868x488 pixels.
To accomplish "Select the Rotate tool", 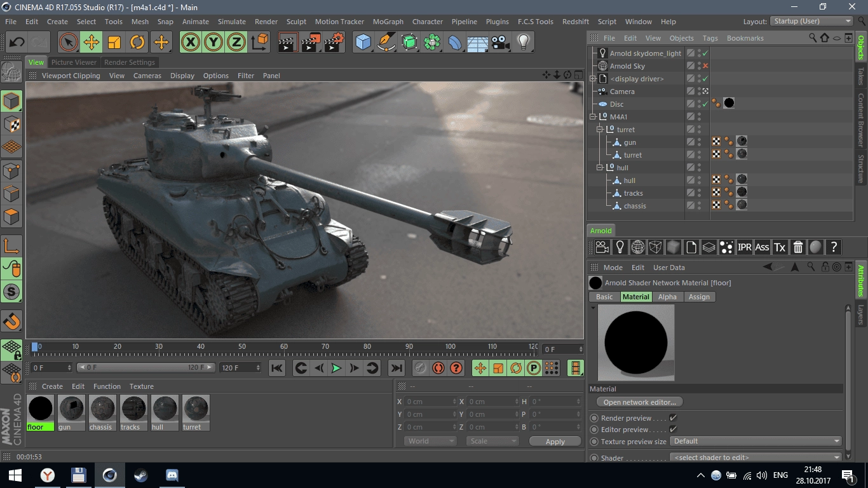I will tap(137, 43).
